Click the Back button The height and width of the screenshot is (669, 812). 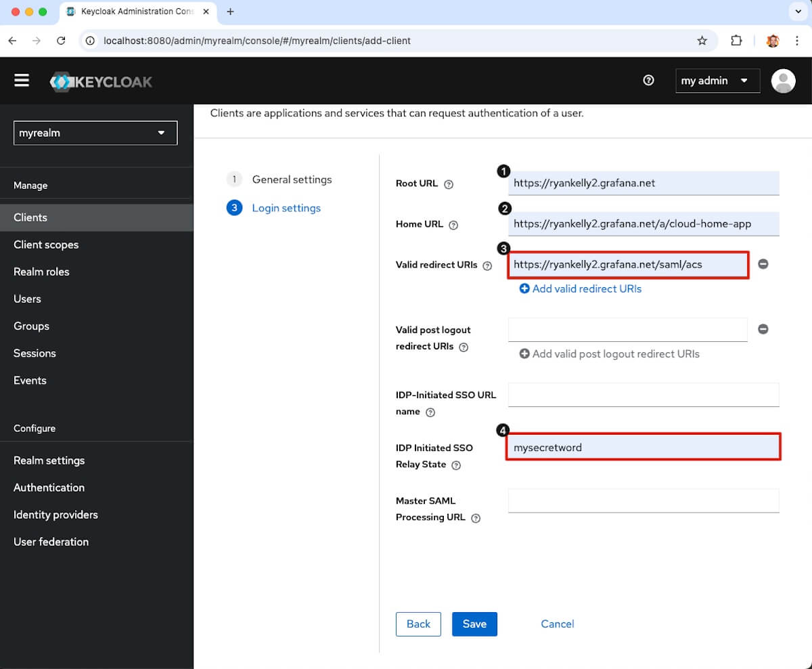[x=418, y=624]
